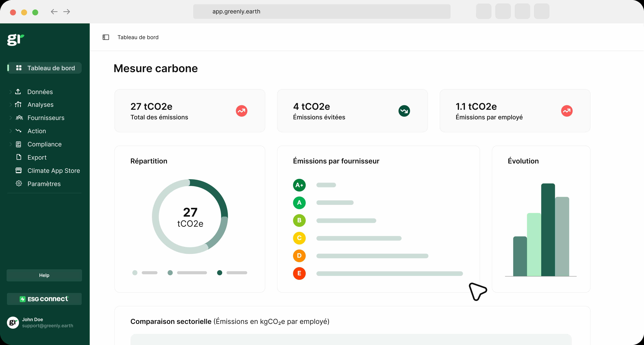Click the Analyses sidebar icon
Viewport: 644px width, 345px height.
19,104
